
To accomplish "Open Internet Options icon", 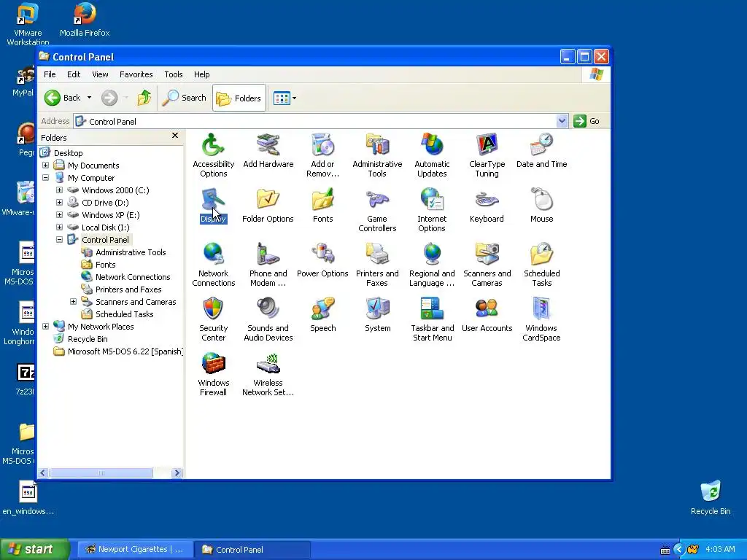I will click(x=432, y=210).
